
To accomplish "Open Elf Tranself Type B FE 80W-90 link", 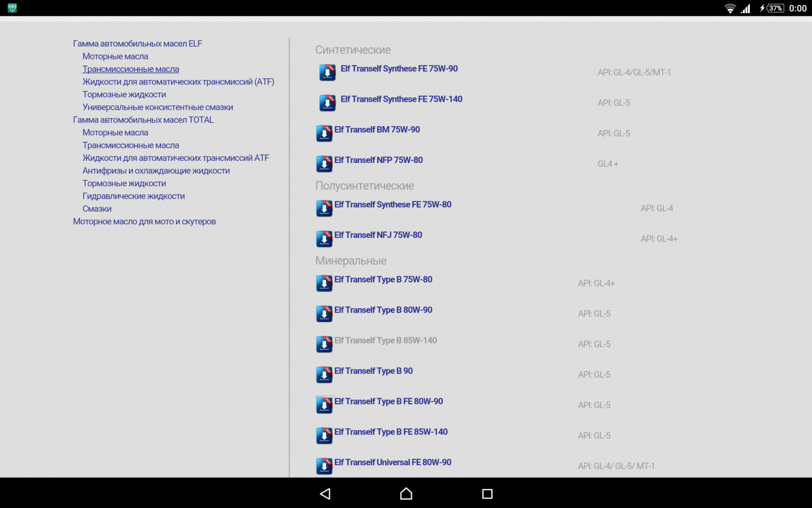I will [x=388, y=401].
